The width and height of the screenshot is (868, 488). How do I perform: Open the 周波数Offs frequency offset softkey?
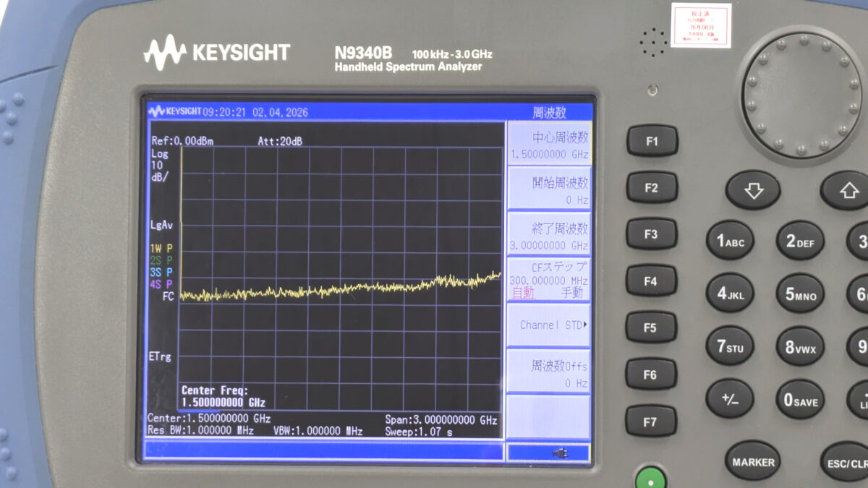tap(549, 372)
